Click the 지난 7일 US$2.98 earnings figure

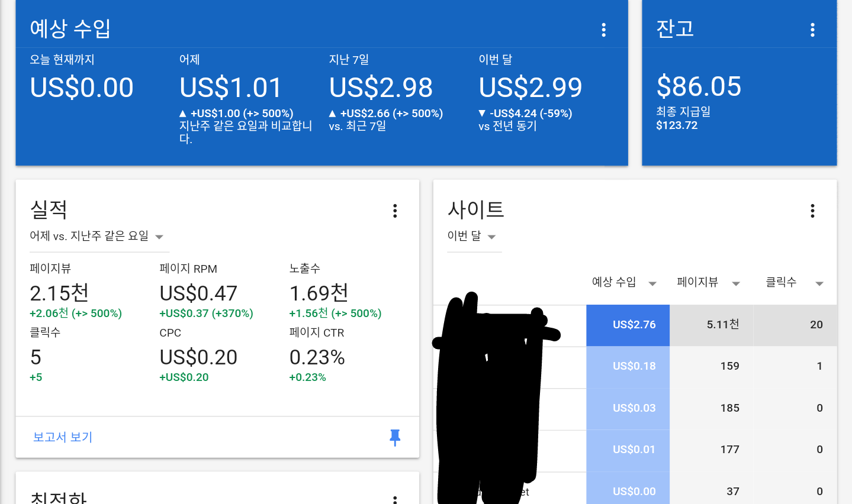381,88
